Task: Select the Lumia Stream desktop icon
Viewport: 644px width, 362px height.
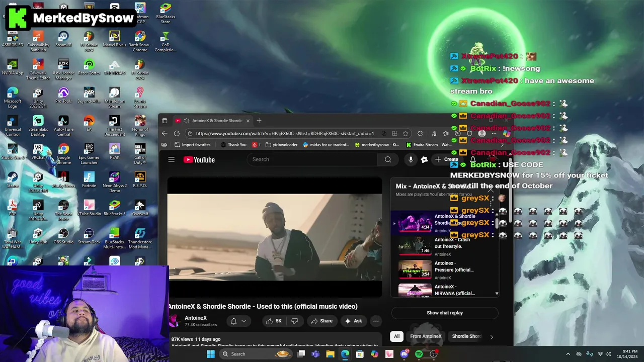Action: pyautogui.click(x=140, y=98)
